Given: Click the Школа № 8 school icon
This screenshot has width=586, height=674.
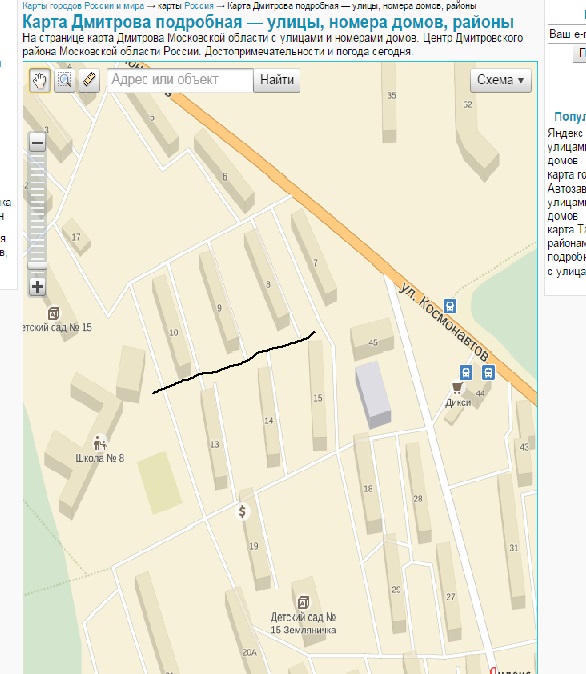Looking at the screenshot, I should point(99,443).
